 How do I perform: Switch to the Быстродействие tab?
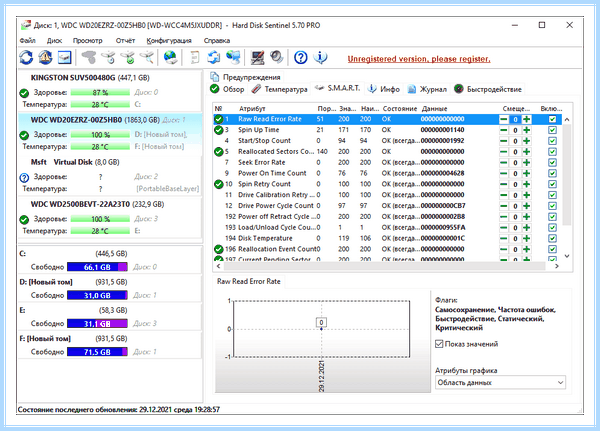[x=488, y=89]
